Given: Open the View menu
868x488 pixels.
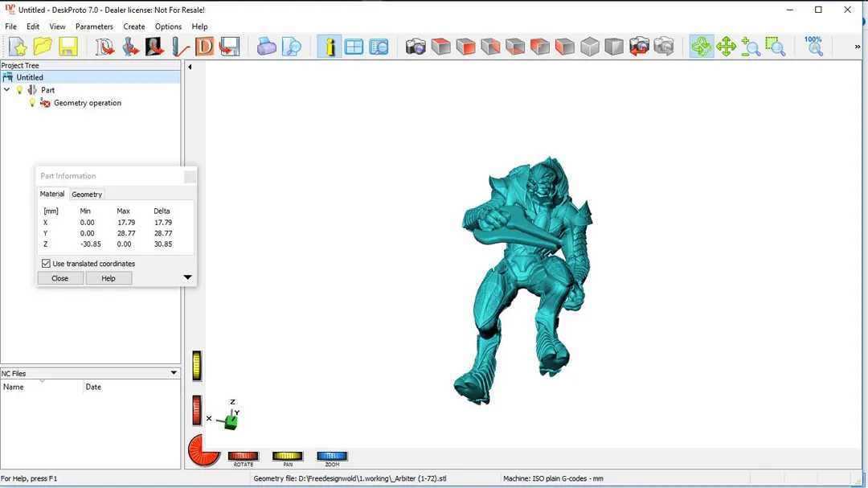Looking at the screenshot, I should tap(57, 27).
